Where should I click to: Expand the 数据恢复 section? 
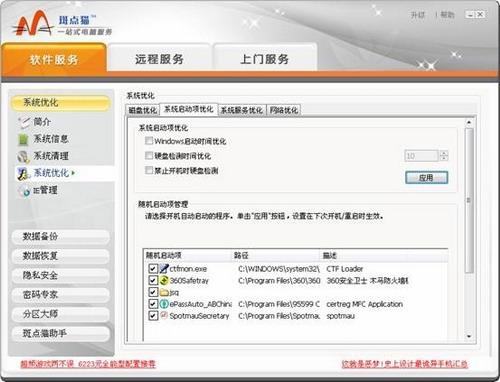(x=60, y=256)
